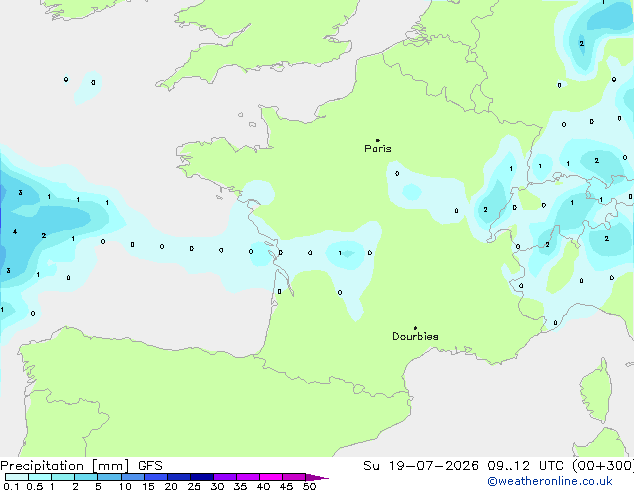Viewport: 634px width, 490px height.
Task: Click the legend scale label 25
Action: coord(194,486)
